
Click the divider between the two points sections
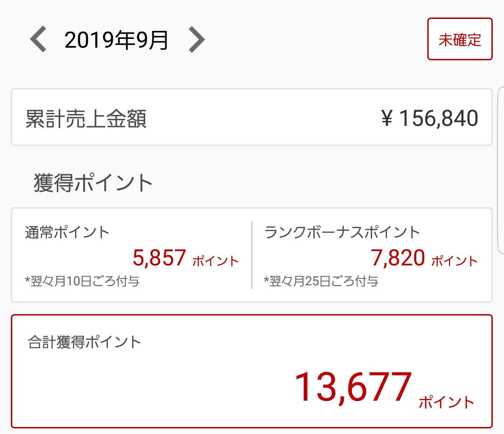tap(252, 255)
